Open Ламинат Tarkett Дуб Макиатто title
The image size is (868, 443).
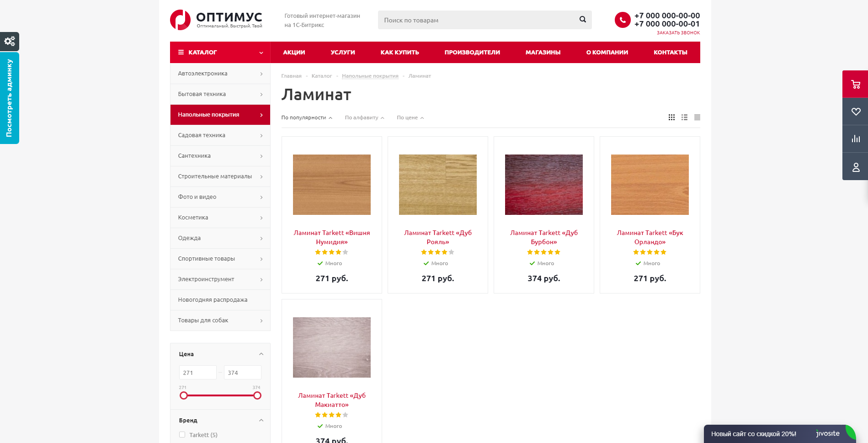click(332, 400)
